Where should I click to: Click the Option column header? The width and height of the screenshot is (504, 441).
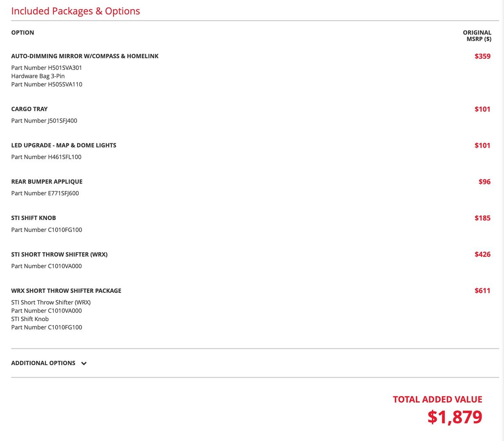[22, 33]
